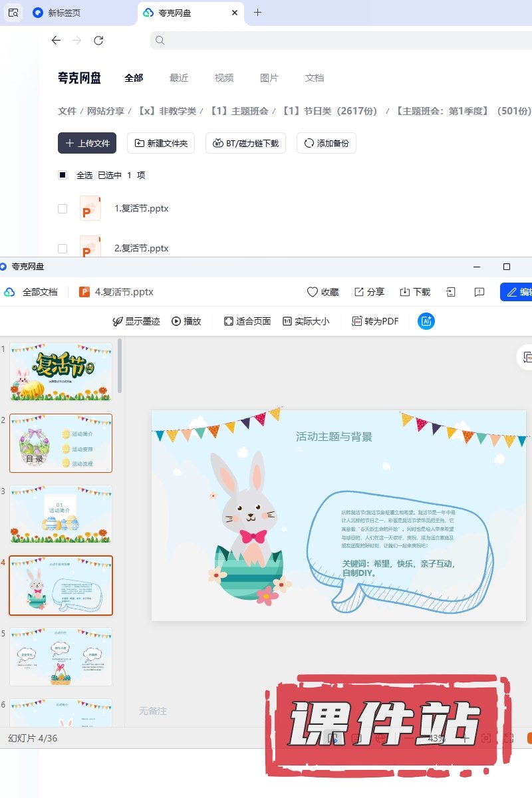Open BT/磁力链下载 button

(246, 143)
